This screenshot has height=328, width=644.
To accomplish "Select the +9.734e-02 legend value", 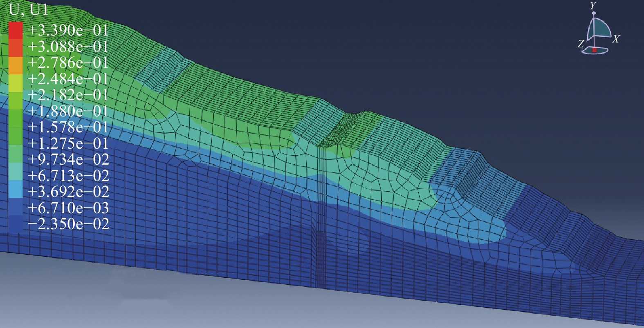I will coord(68,159).
